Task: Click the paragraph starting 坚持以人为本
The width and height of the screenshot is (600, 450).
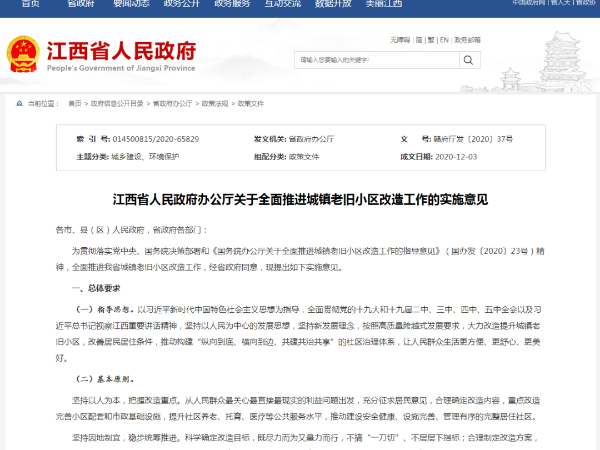Action: [298, 408]
